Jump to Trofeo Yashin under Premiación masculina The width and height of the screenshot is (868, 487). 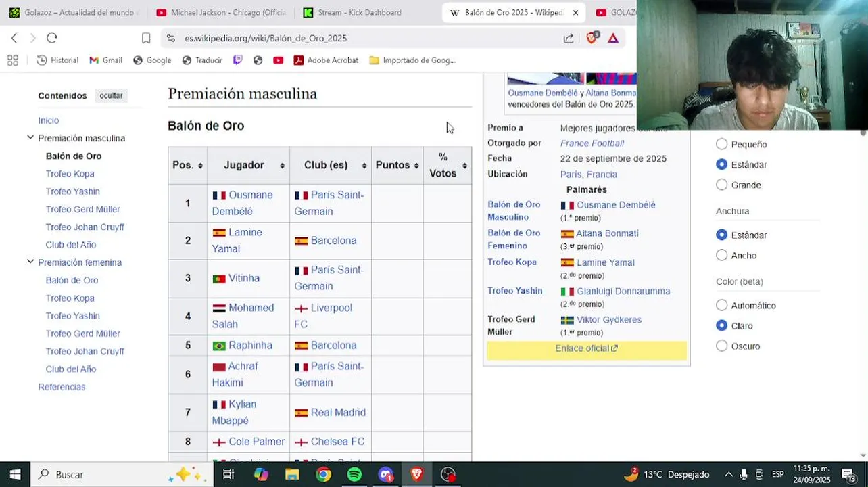[72, 191]
